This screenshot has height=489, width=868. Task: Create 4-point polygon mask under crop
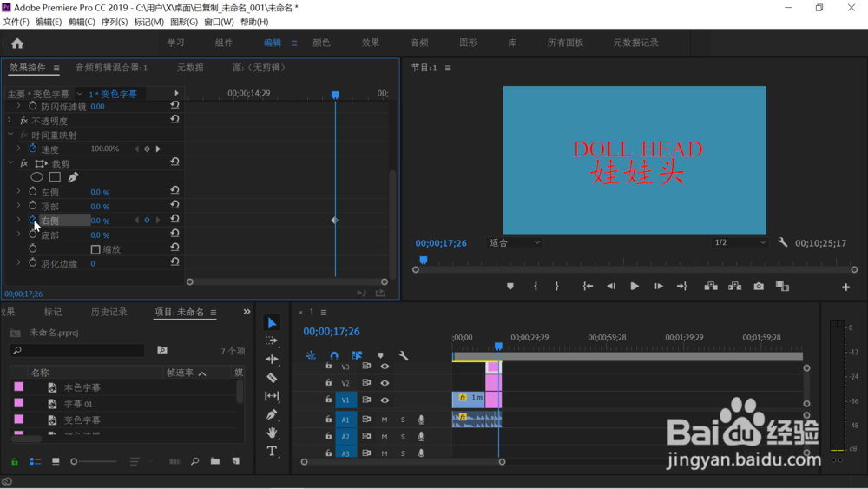55,177
